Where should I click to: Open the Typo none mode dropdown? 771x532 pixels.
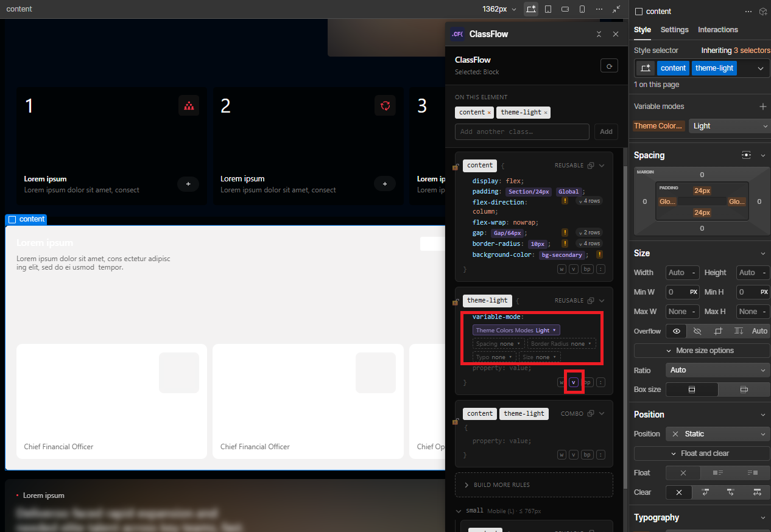[495, 357]
